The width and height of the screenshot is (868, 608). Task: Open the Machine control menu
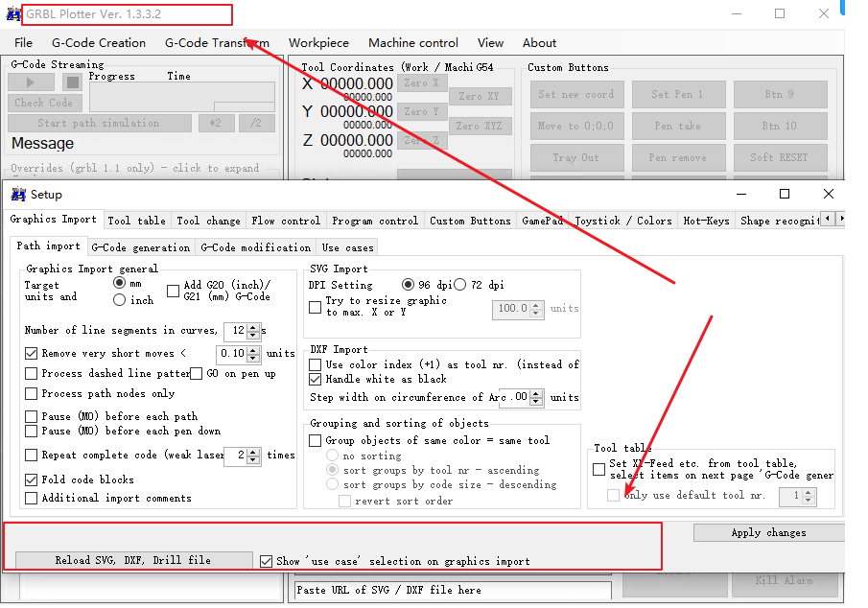click(x=413, y=43)
